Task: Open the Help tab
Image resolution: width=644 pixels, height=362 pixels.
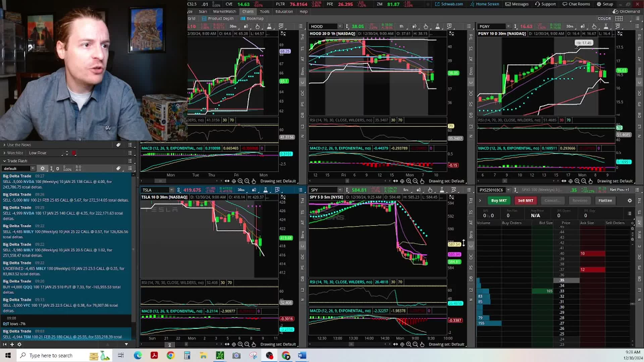Action: pyautogui.click(x=303, y=11)
